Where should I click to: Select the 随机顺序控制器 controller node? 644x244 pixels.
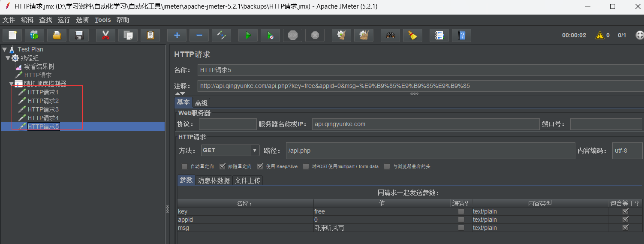45,84
